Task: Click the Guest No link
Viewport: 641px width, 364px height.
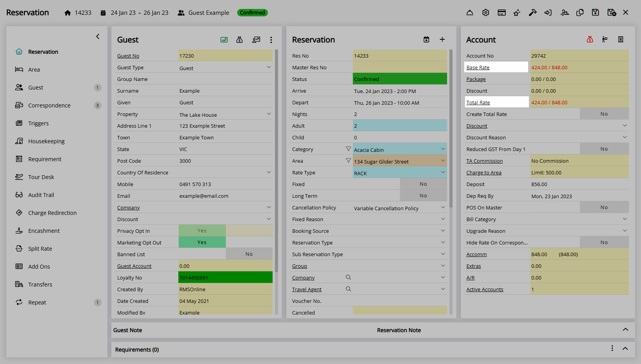Action: tap(128, 56)
